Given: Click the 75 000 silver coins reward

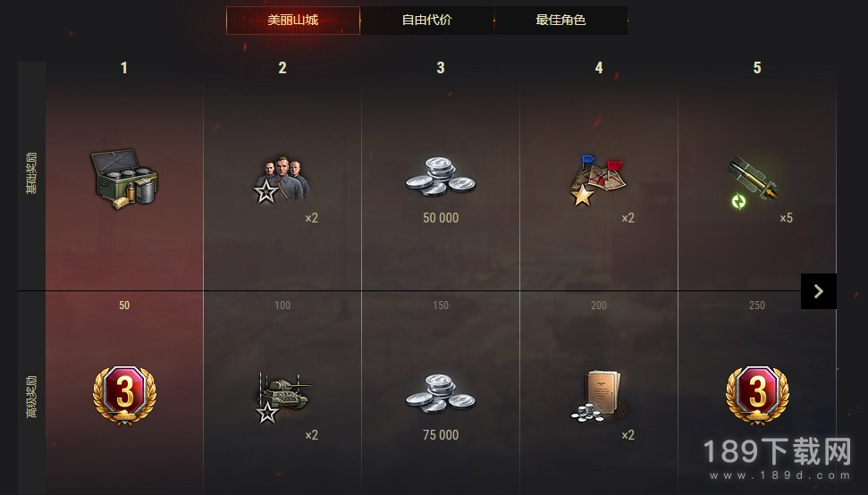Looking at the screenshot, I should click(x=441, y=394).
